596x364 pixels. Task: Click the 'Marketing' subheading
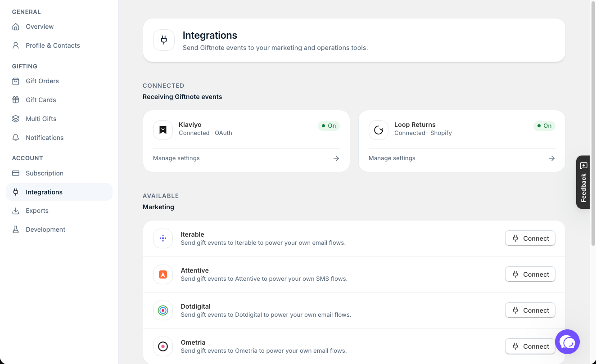point(158,207)
